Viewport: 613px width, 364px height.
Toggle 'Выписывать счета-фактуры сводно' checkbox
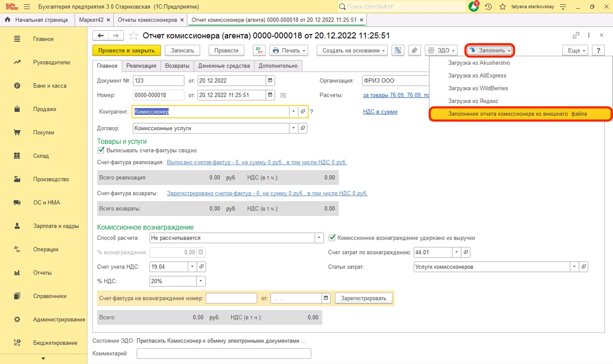[101, 150]
